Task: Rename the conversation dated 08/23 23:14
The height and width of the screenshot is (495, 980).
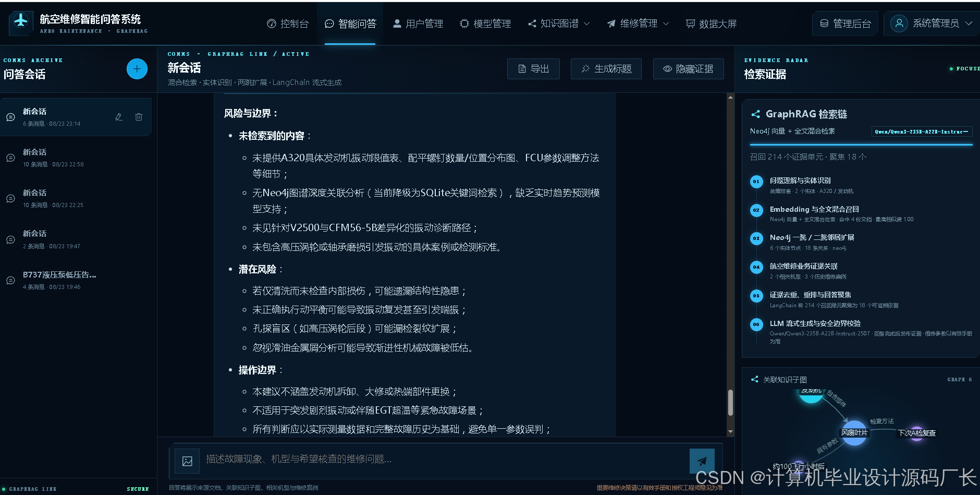Action: click(x=119, y=117)
